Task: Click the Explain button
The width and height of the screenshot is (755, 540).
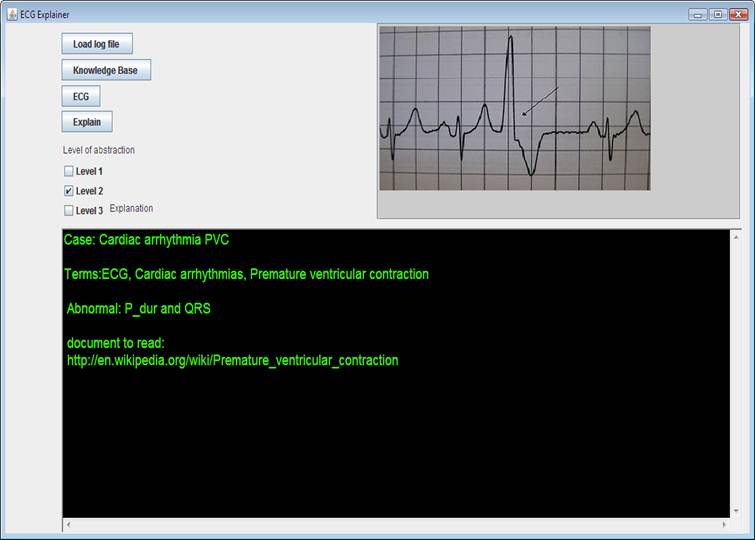Action: [87, 122]
